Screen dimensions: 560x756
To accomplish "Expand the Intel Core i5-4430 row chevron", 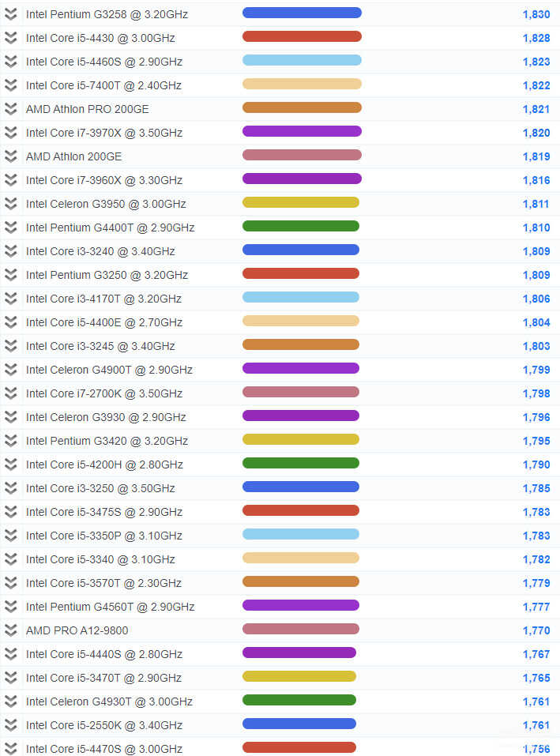I will 10,38.
